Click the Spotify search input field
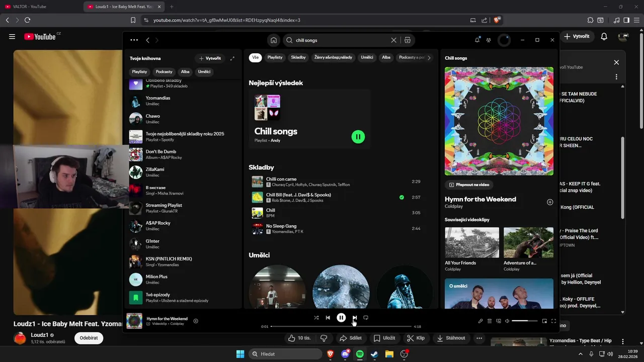Viewport: 644px width, 362px height. pos(341,40)
